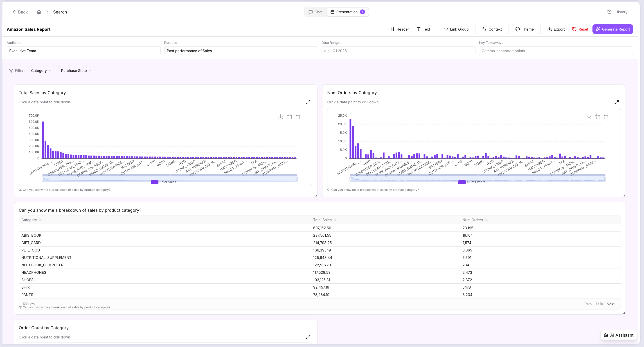Viewport: 644px width, 347px height.
Task: Click the home icon in breadcrumb
Action: (39, 12)
